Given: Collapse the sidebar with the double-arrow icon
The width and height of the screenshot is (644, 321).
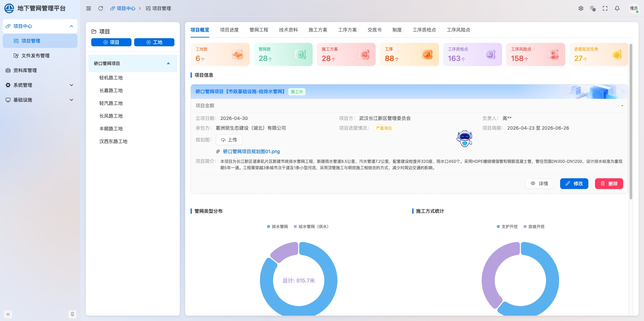Looking at the screenshot, I should tap(8, 314).
